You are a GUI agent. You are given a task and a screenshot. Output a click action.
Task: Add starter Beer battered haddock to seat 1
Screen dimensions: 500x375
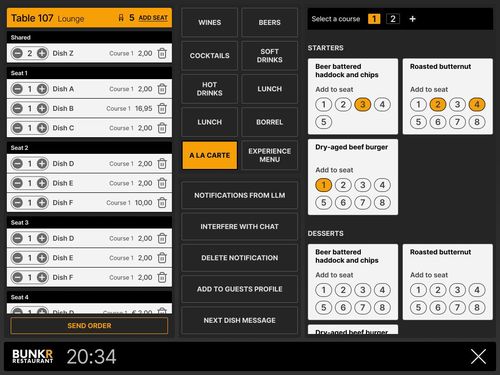[x=323, y=105]
